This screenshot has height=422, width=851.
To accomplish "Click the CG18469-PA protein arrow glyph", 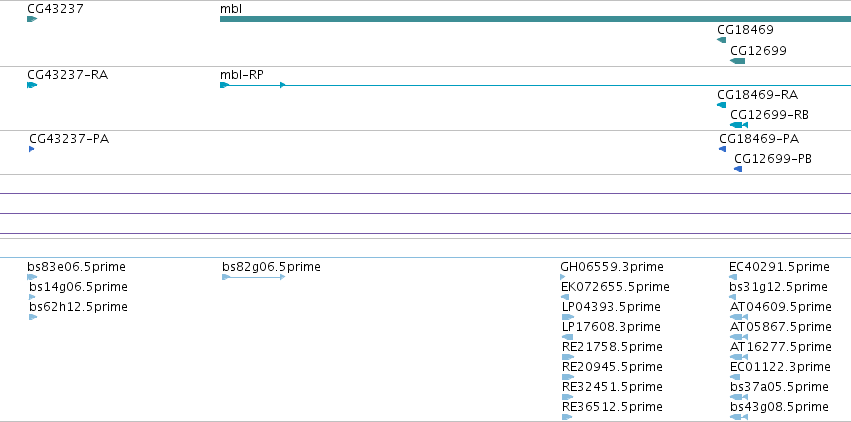I will pos(722,149).
